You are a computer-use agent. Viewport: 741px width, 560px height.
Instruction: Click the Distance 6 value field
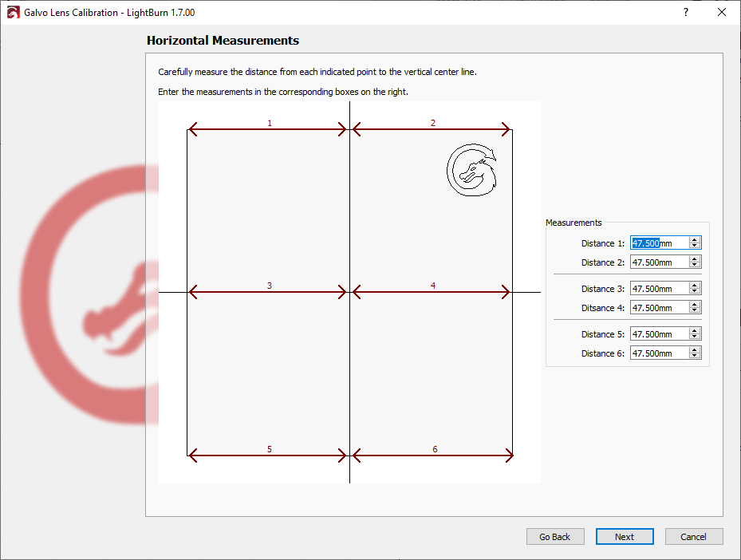click(x=659, y=353)
